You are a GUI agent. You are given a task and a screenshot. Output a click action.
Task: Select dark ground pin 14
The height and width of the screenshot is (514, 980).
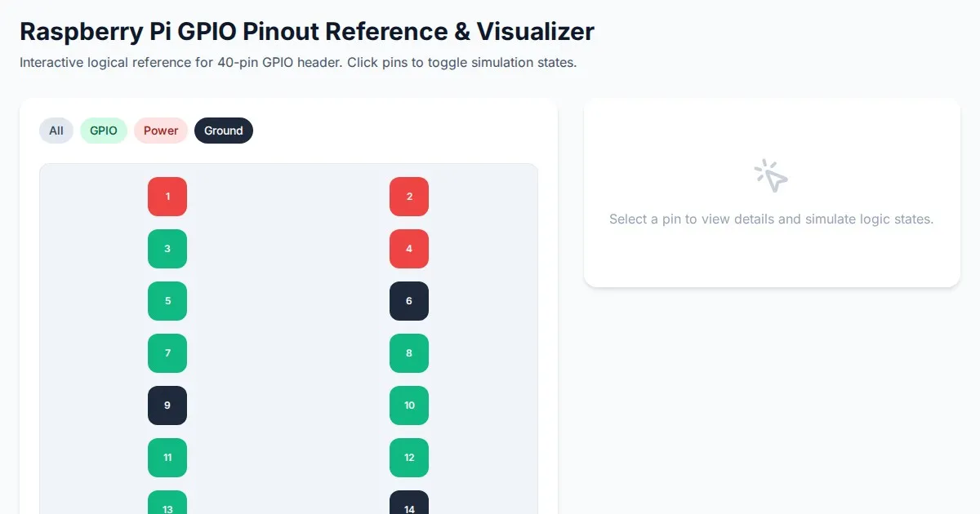[409, 504]
